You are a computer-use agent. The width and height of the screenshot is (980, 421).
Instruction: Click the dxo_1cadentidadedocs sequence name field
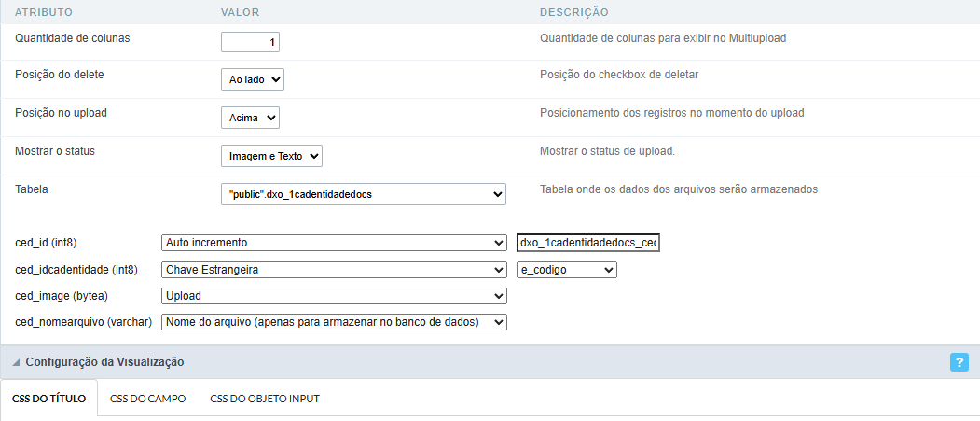588,243
